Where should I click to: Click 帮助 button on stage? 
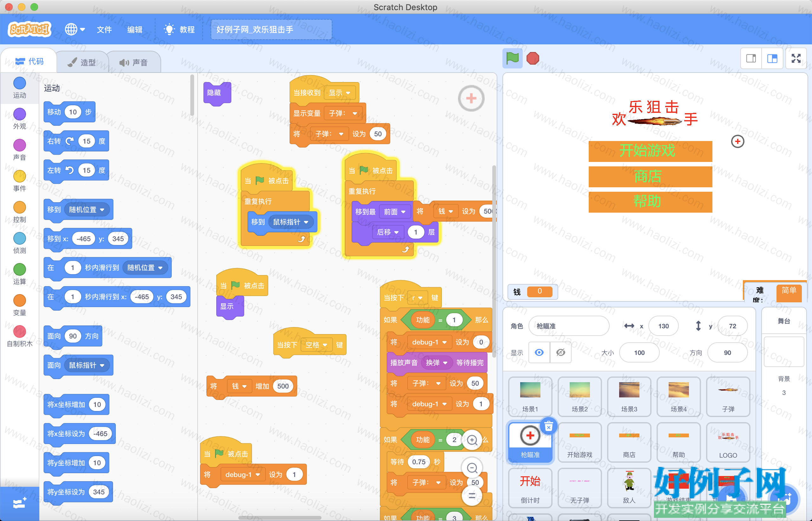(x=650, y=202)
